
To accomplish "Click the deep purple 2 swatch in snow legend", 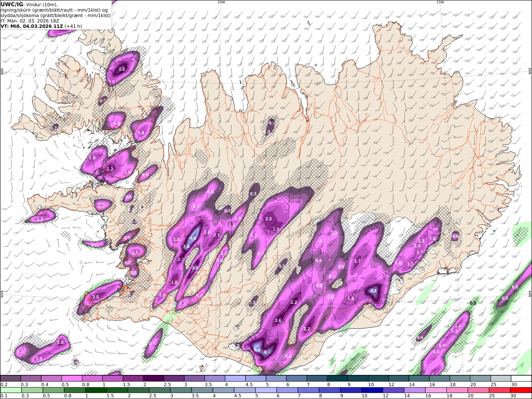I will [153, 379].
